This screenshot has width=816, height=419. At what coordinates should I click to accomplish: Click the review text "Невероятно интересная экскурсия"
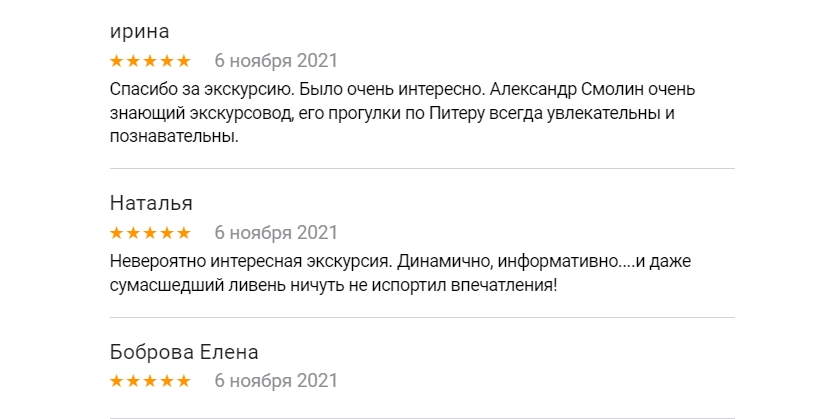pos(400,274)
